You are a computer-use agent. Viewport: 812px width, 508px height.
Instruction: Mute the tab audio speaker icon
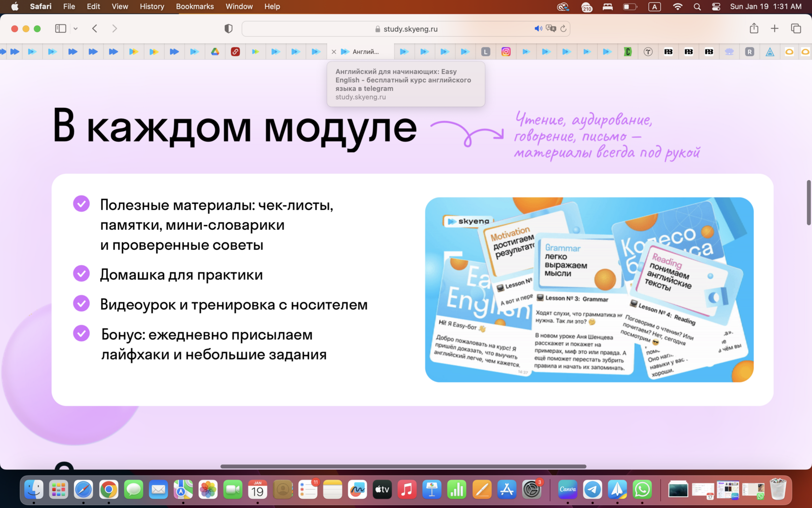(x=538, y=29)
